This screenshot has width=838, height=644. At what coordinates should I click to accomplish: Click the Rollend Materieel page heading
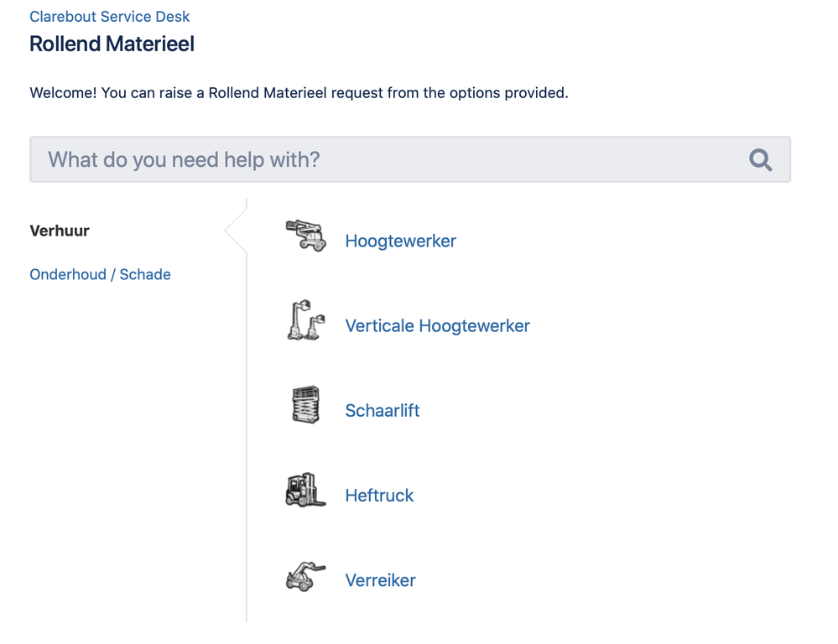[112, 44]
